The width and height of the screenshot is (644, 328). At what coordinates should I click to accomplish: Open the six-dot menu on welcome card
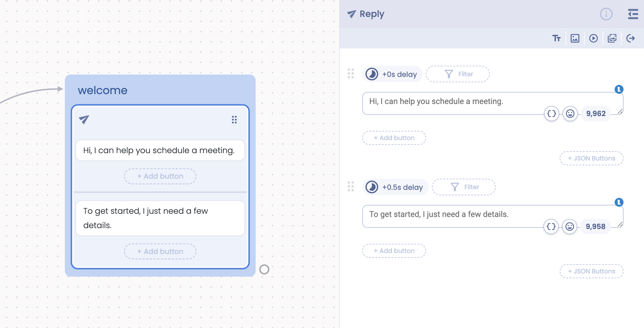click(x=234, y=120)
